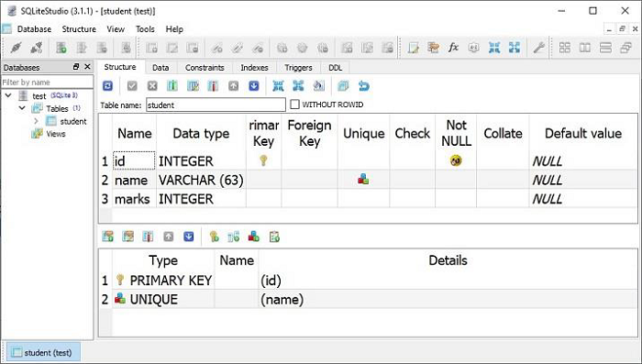Image resolution: width=642 pixels, height=364 pixels.
Task: Move constraint down with lower blue arrow icon
Action: click(x=189, y=237)
